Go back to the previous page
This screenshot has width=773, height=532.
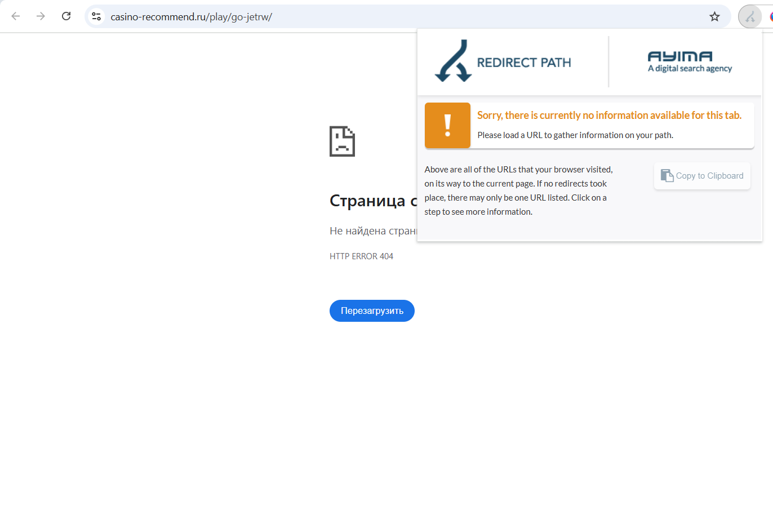pos(16,16)
